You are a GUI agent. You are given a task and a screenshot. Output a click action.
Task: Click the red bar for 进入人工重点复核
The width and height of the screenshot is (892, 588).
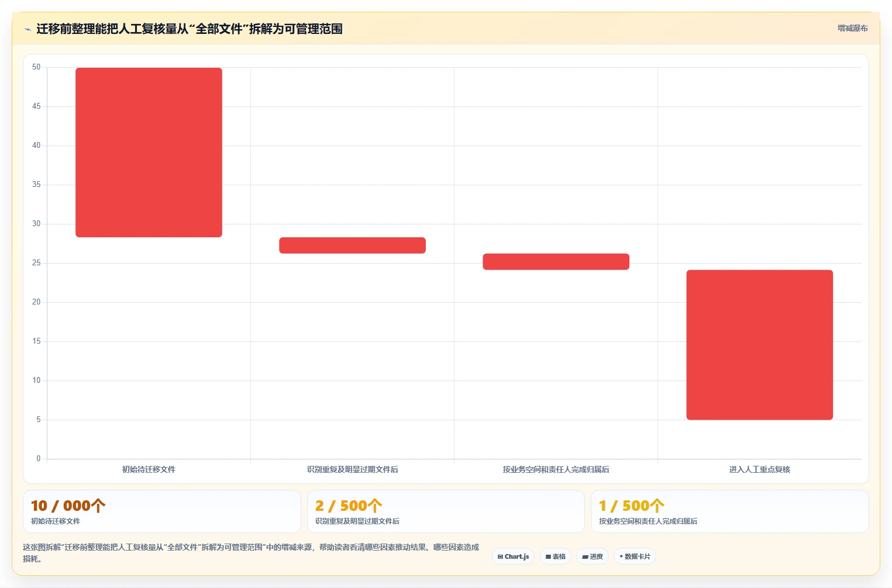[759, 345]
